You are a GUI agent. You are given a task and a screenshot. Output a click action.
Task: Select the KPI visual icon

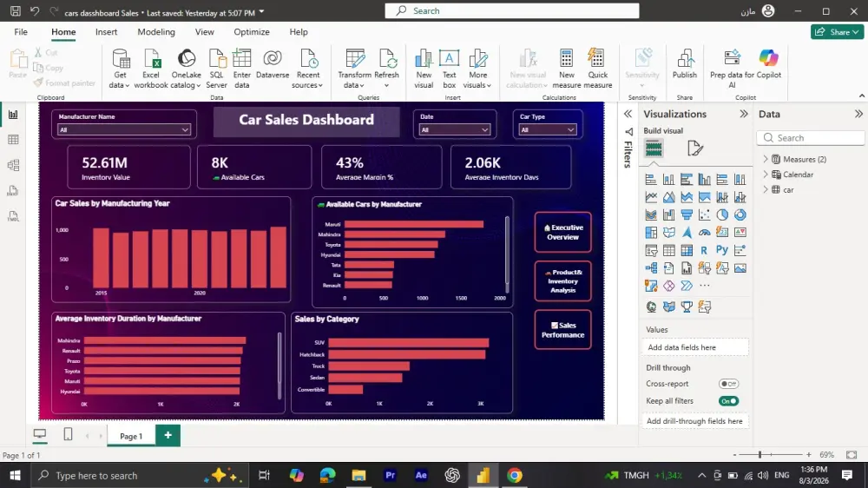[740, 233]
